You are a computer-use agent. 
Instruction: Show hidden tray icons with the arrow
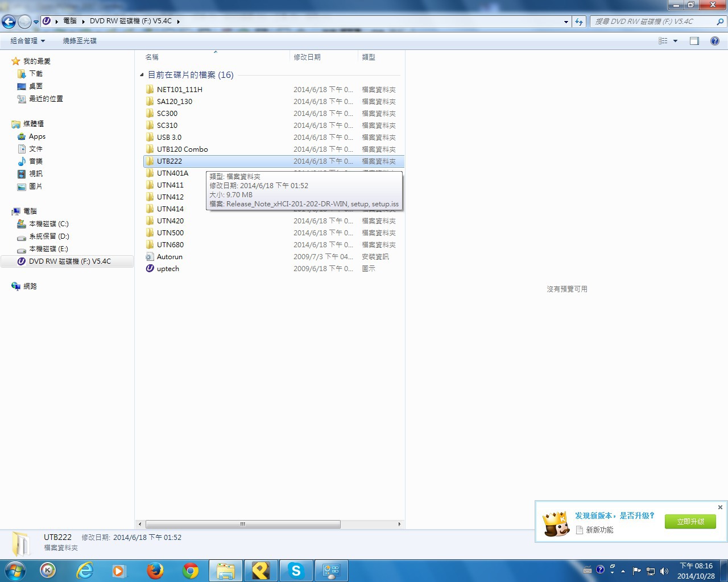tap(623, 571)
